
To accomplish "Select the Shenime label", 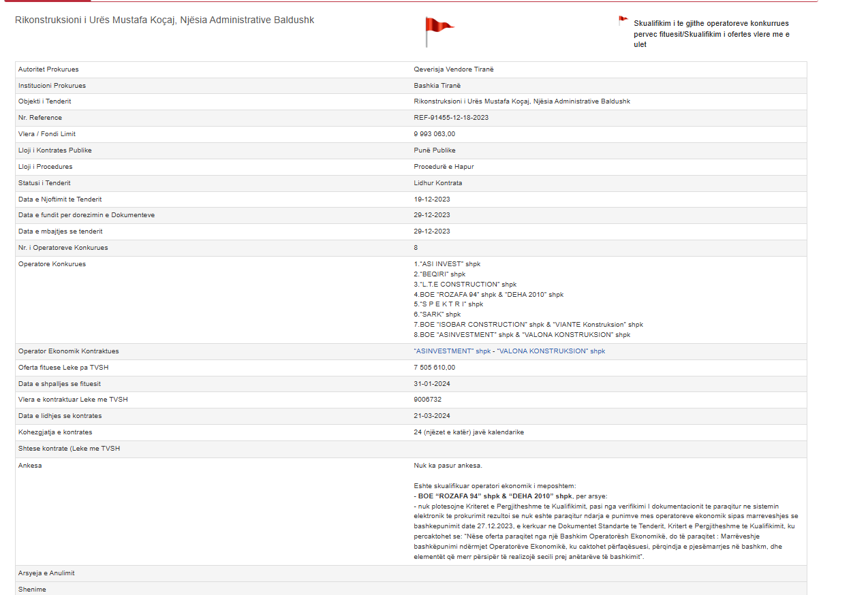I will (x=32, y=590).
